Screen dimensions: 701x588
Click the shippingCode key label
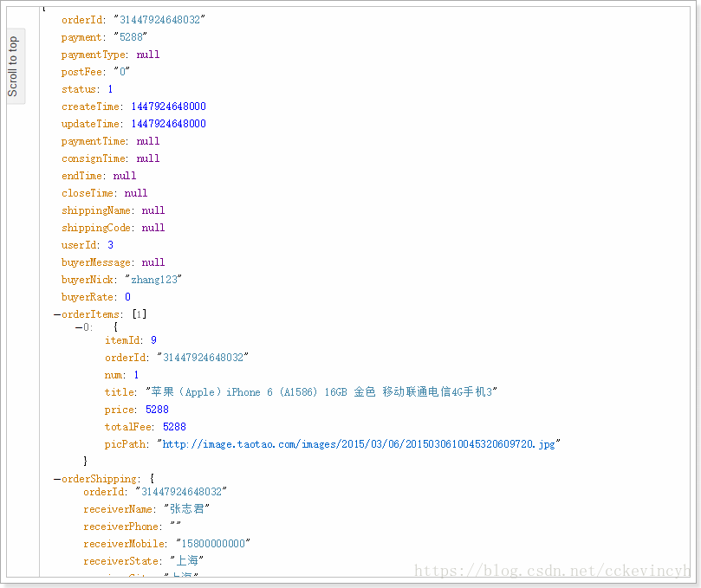coord(96,229)
